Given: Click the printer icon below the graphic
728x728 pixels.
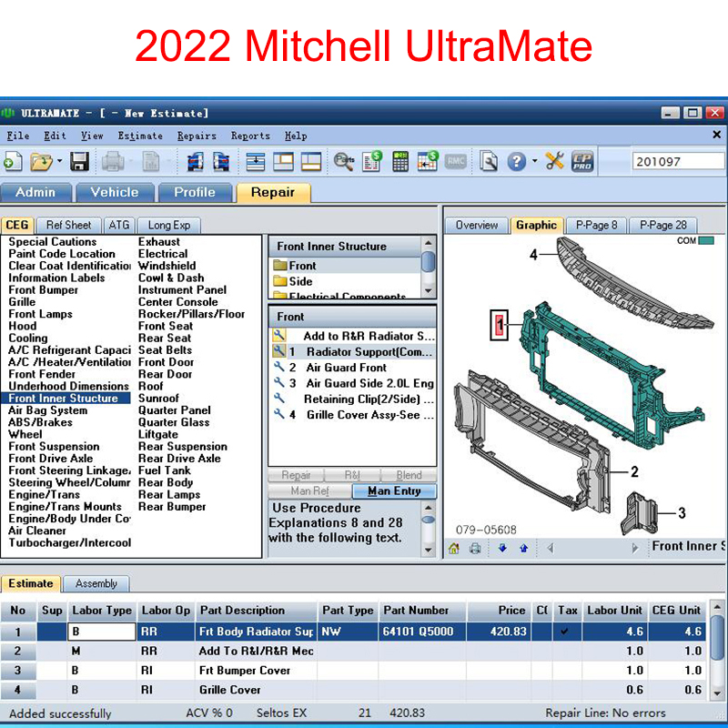Looking at the screenshot, I should point(475,549).
